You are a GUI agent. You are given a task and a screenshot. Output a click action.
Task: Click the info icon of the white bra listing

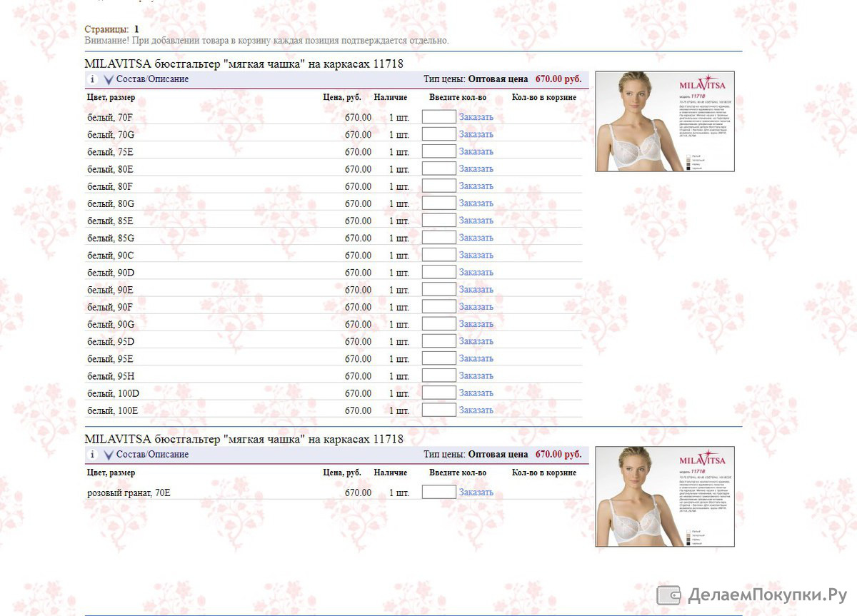pyautogui.click(x=92, y=79)
